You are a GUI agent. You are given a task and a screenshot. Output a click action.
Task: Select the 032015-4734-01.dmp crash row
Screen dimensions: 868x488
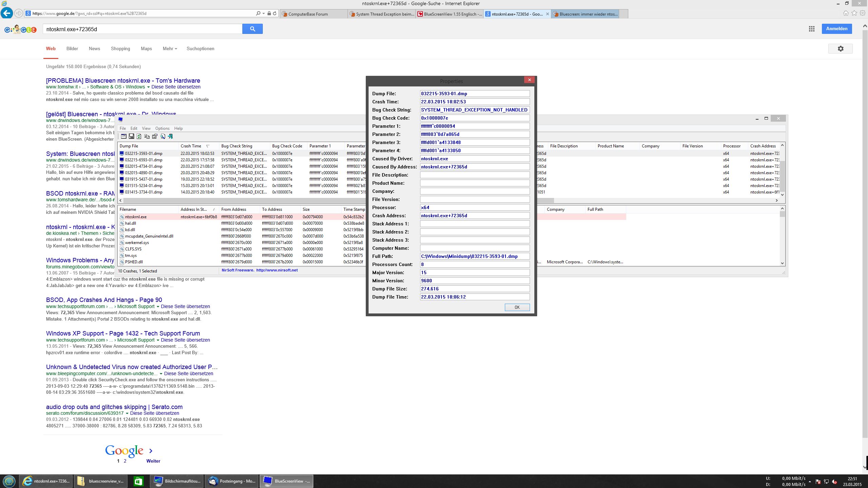coord(143,166)
